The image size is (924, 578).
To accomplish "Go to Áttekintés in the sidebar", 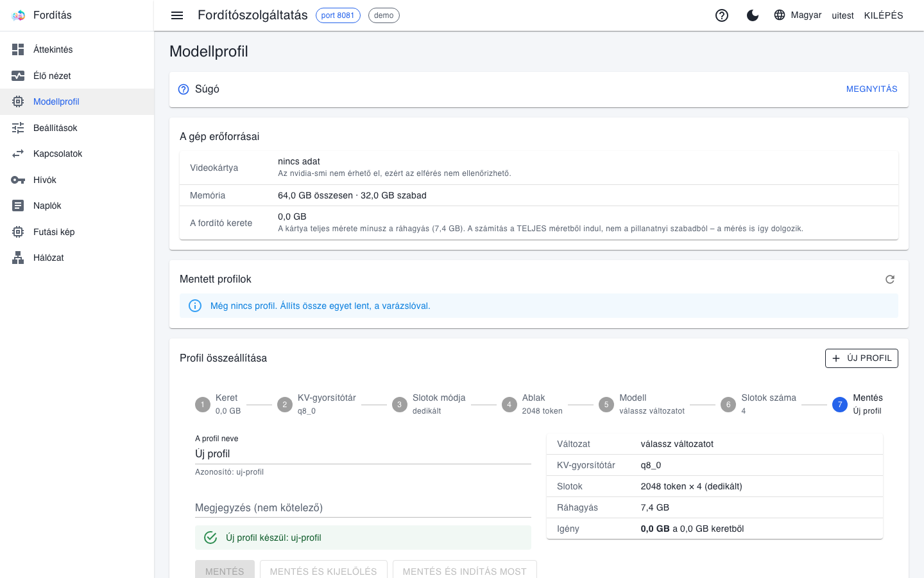I will tap(77, 49).
